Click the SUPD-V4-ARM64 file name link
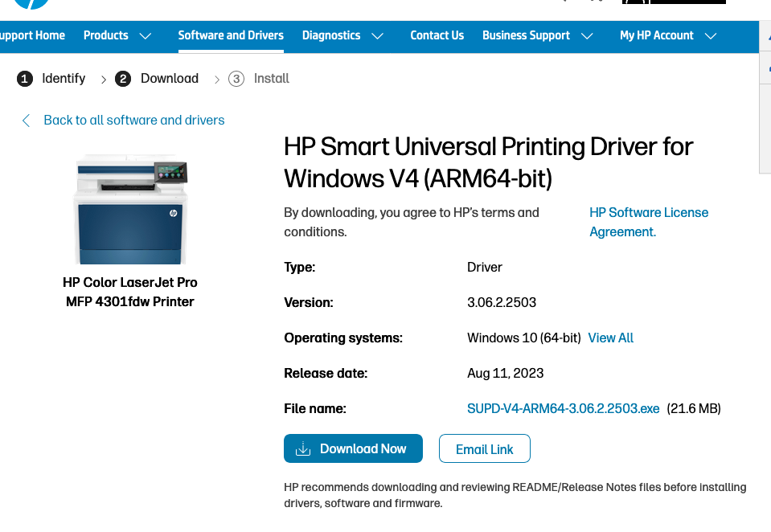This screenshot has height=532, width=771. pos(563,408)
